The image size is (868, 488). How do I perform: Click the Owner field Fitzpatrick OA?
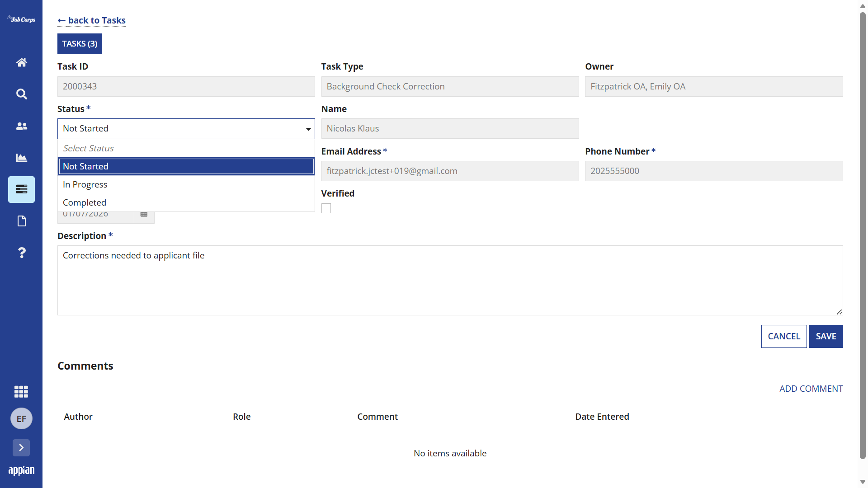[x=714, y=86]
